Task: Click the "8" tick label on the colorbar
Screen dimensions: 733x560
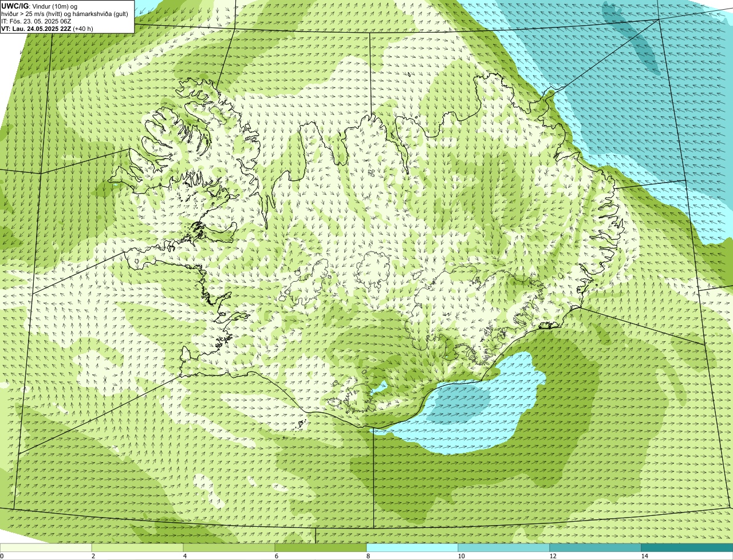Action: 368,556
